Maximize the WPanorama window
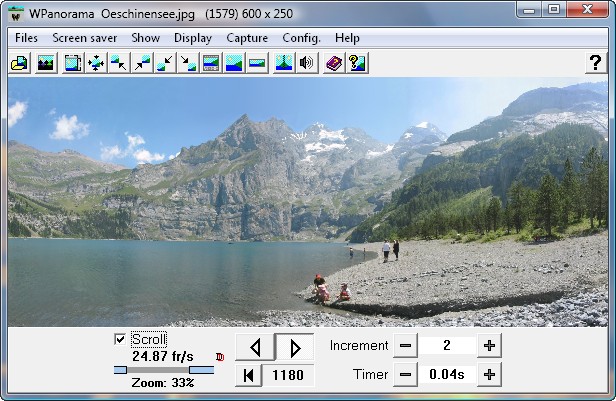Viewport: 616px width, 401px height. (554, 9)
